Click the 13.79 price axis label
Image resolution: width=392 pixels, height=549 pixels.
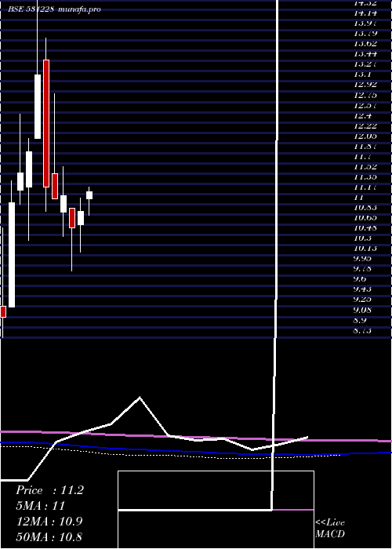tap(365, 33)
